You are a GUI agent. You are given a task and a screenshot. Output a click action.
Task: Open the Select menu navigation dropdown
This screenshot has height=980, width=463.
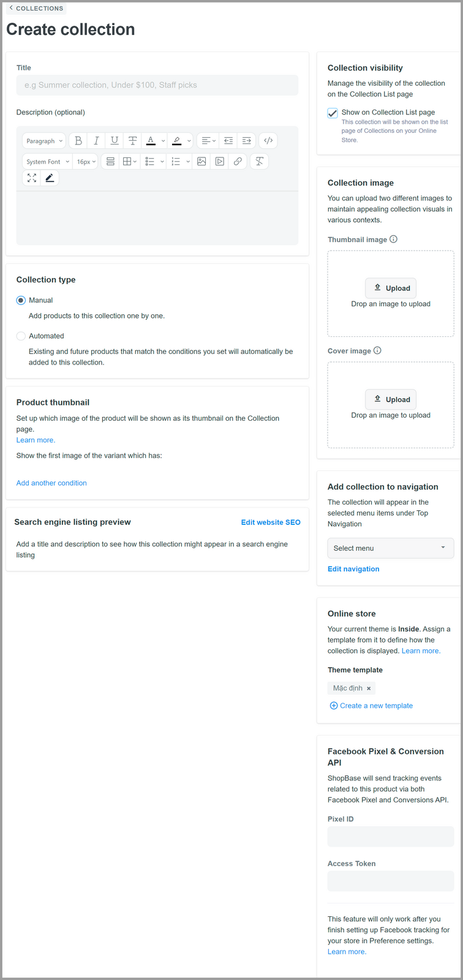pyautogui.click(x=390, y=548)
